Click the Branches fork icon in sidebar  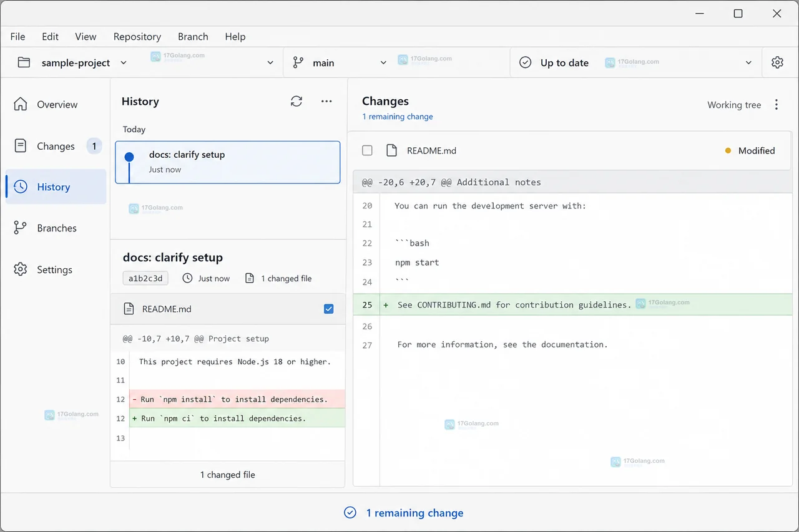pos(21,228)
